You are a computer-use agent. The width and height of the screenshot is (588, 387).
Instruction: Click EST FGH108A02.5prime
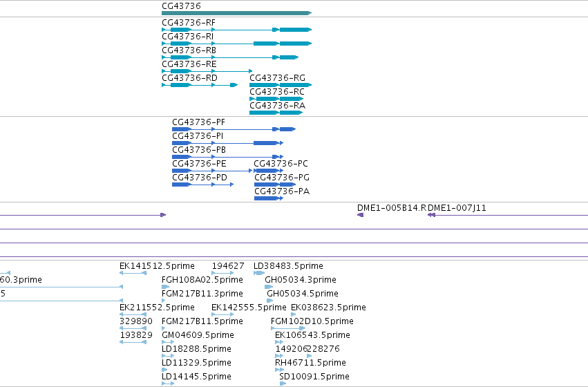(x=202, y=280)
